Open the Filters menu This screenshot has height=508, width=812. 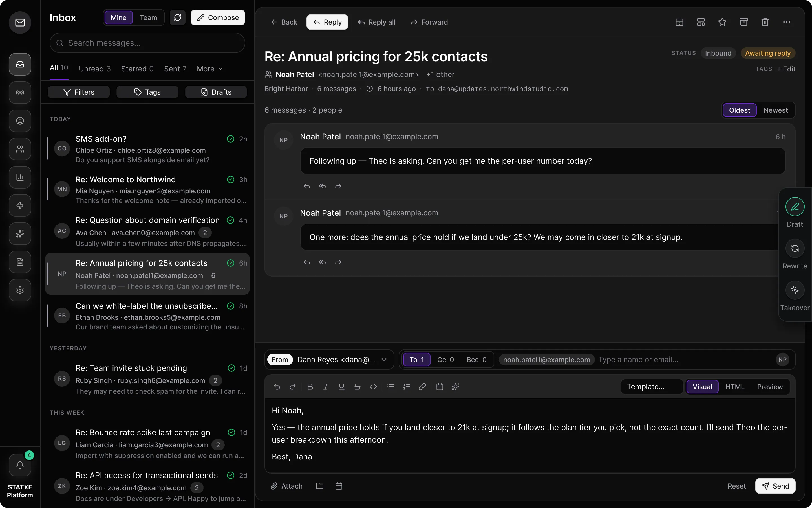tap(79, 92)
